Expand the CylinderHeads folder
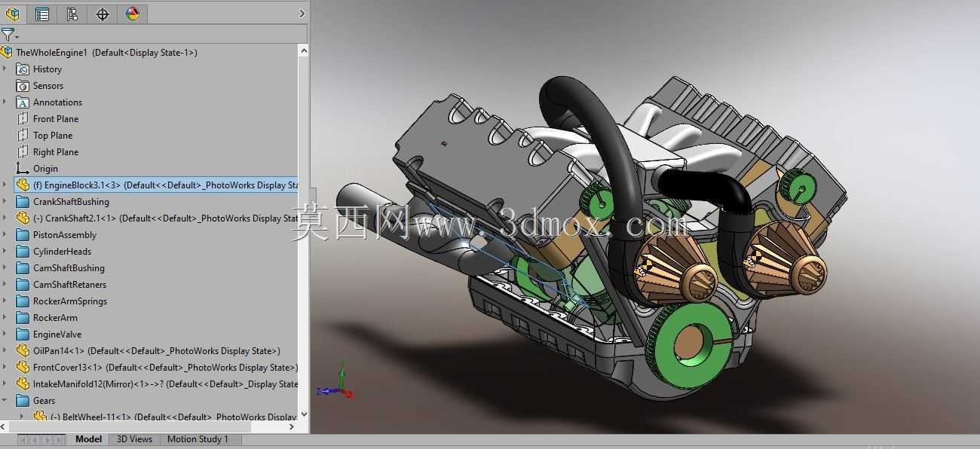Screen dimensions: 980x449 [x=5, y=252]
